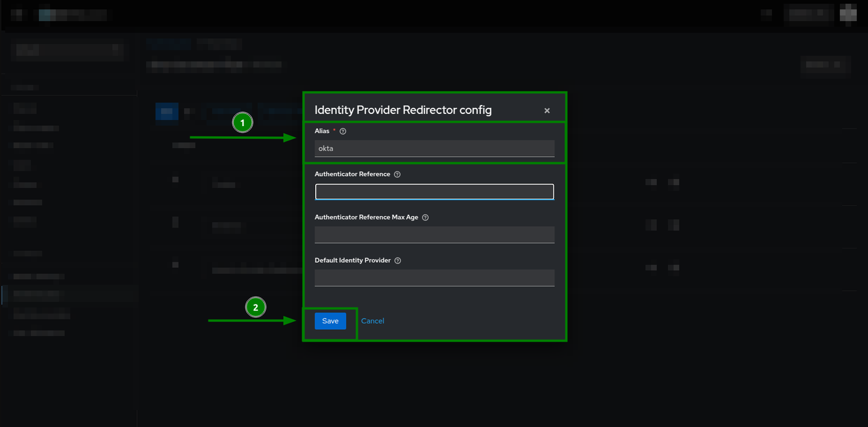This screenshot has height=427, width=868.
Task: Cancel the redirector configuration
Action: [x=373, y=321]
